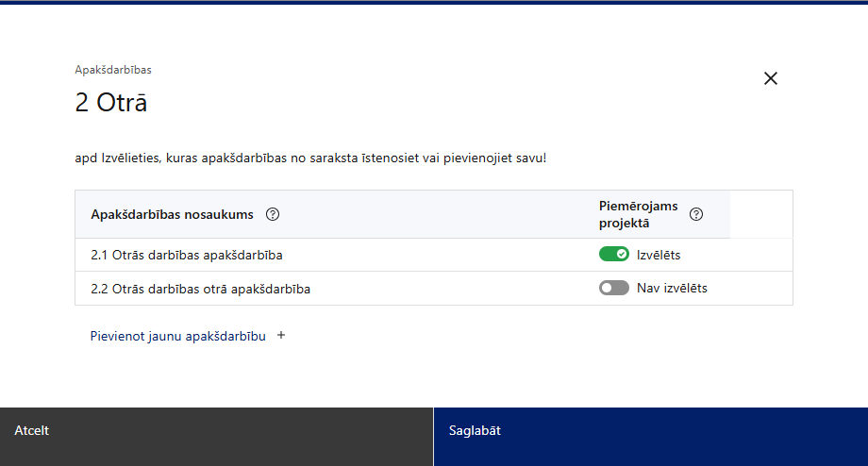Close the Apakšdarbības dialog with the X icon

(x=771, y=78)
